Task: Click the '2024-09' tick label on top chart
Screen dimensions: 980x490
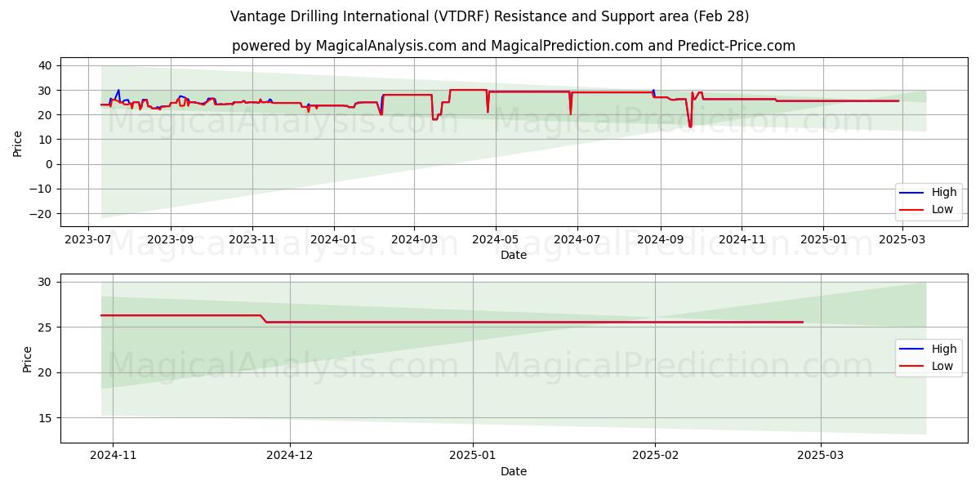Action: (660, 240)
